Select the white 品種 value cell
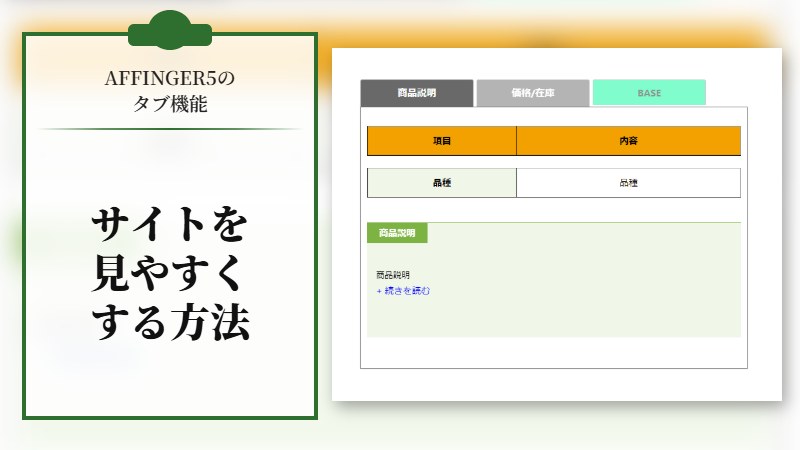This screenshot has height=450, width=800. [x=629, y=183]
